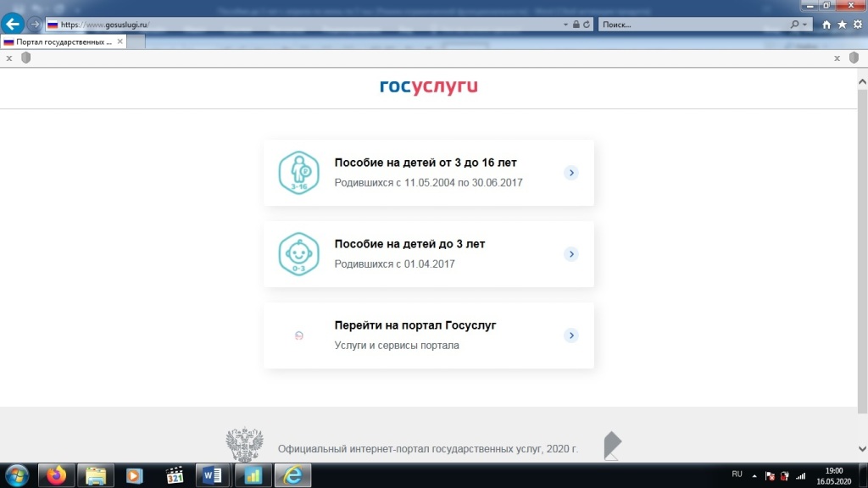
Task: Click chevron arrow next to under-3 benefit card
Action: coord(571,254)
